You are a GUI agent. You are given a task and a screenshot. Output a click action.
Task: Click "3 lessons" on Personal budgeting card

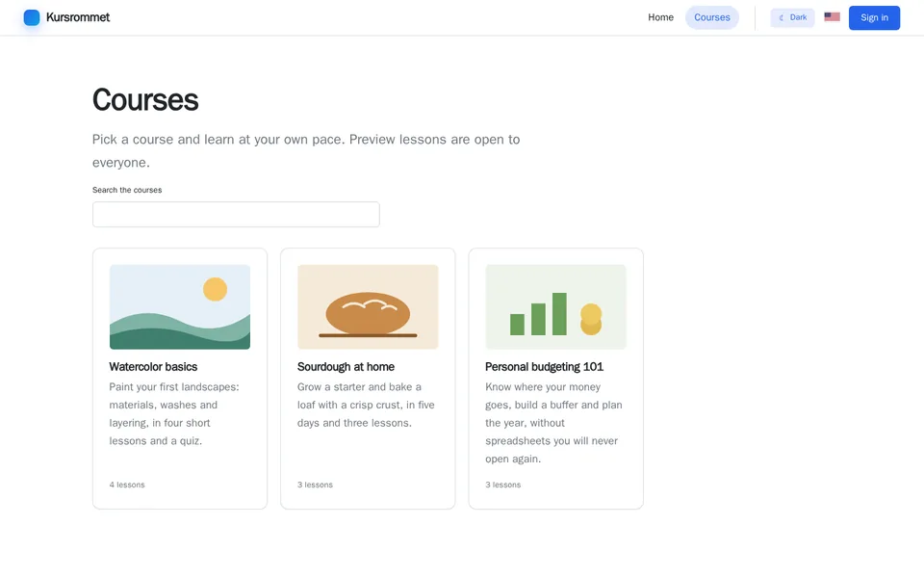tap(502, 485)
